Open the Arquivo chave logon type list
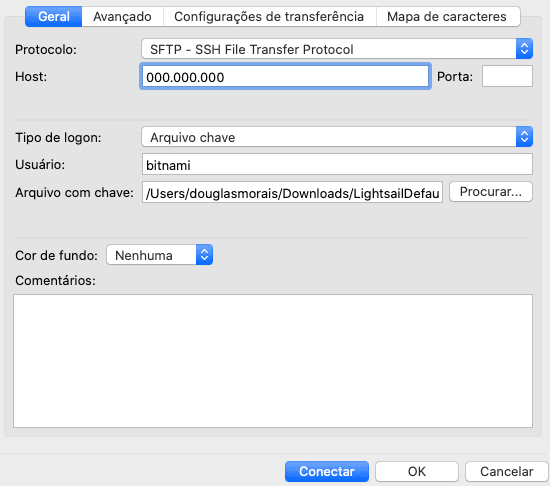This screenshot has width=550, height=486. [x=337, y=137]
